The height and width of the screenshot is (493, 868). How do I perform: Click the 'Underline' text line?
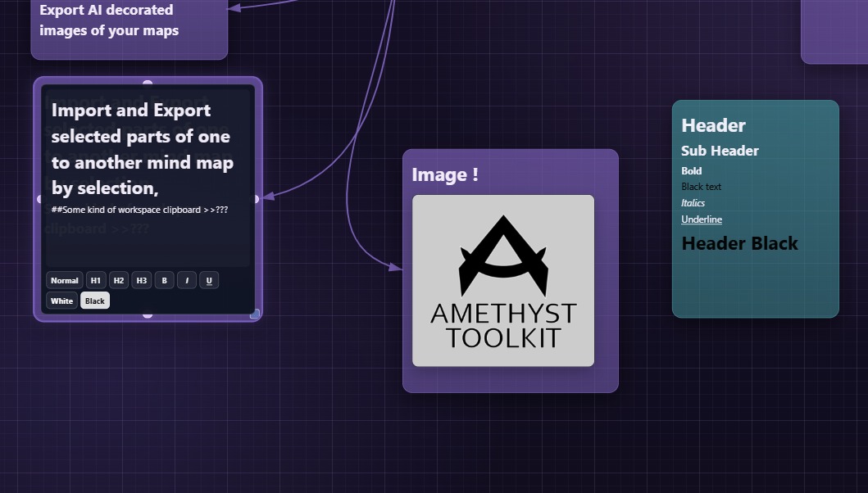pos(702,219)
